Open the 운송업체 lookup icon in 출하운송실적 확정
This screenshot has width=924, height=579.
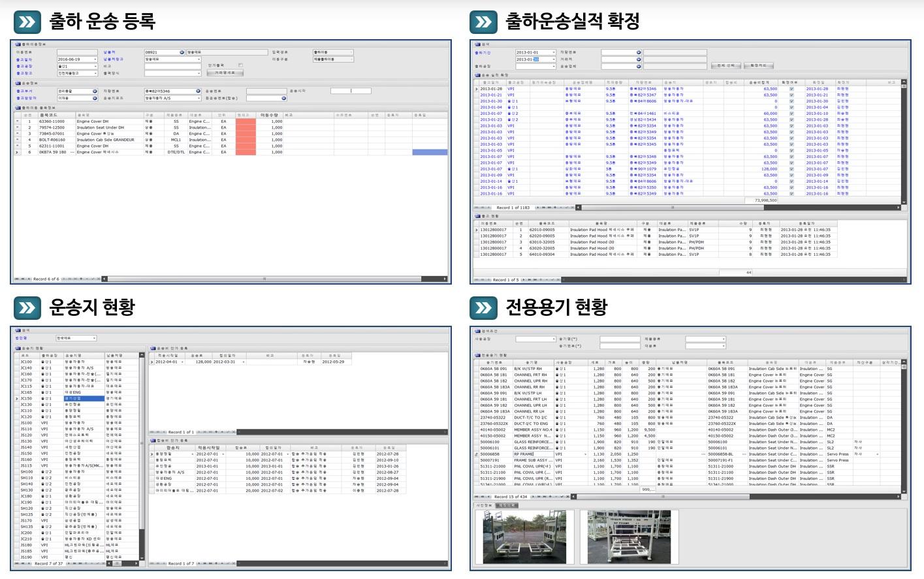tap(638, 67)
